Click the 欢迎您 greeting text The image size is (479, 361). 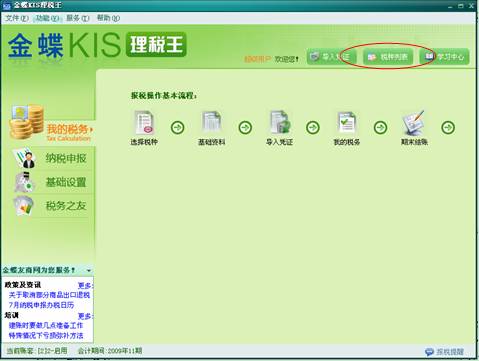click(x=287, y=59)
